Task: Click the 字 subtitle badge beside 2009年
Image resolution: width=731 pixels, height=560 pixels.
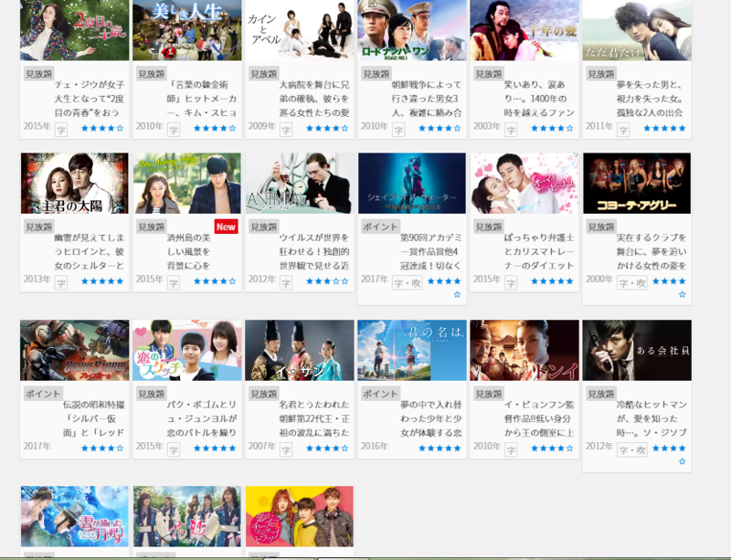Action: tap(286, 130)
